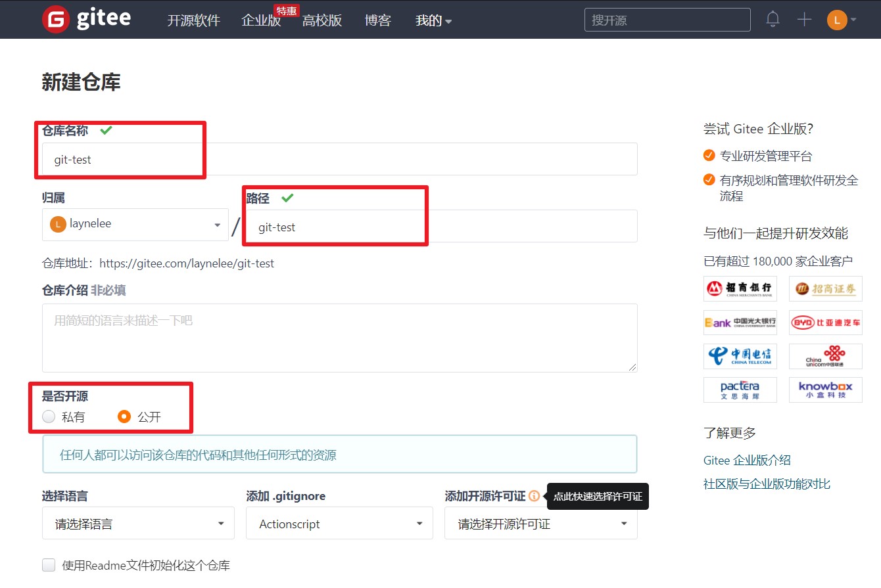Select the 公开 radio button
The image size is (881, 588).
click(x=124, y=417)
